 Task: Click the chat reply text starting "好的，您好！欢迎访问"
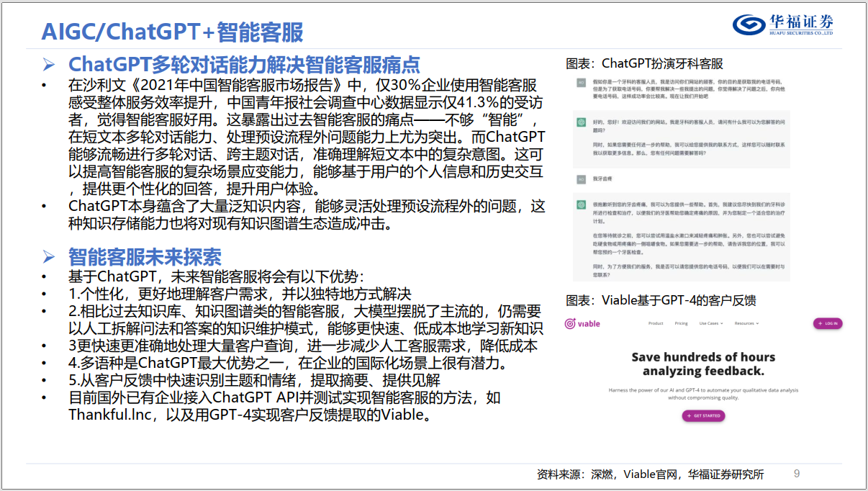coord(687,137)
